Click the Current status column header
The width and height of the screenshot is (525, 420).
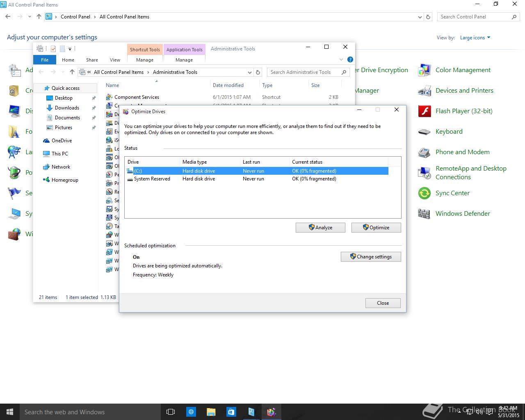tap(338, 162)
